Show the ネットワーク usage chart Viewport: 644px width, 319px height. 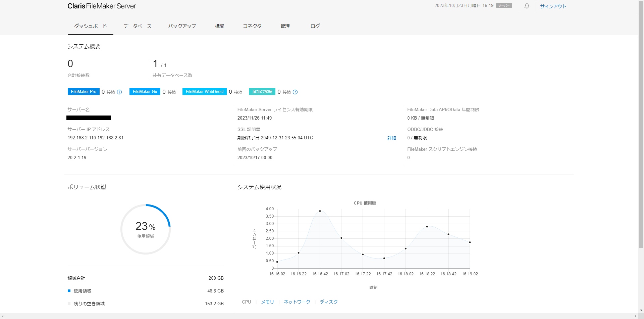pyautogui.click(x=297, y=302)
